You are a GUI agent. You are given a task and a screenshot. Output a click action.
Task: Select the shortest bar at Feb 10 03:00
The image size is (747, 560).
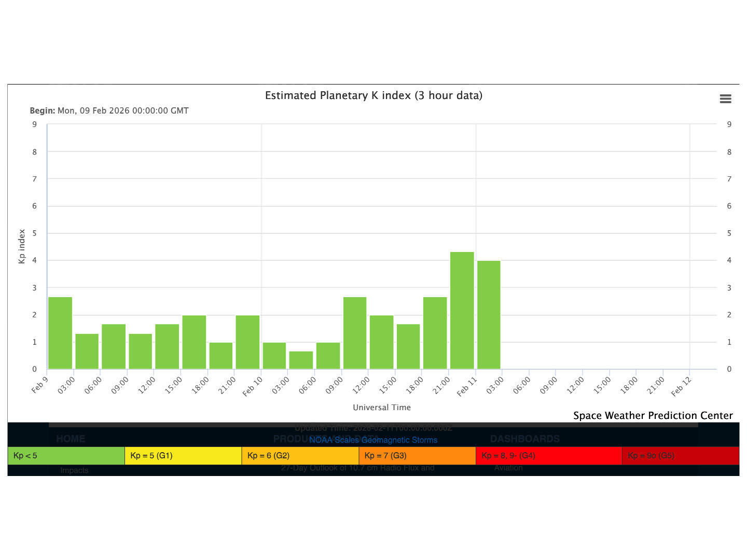point(301,360)
